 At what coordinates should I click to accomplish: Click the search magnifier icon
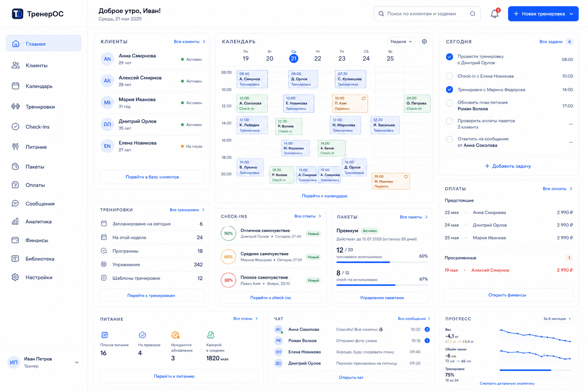(x=472, y=14)
